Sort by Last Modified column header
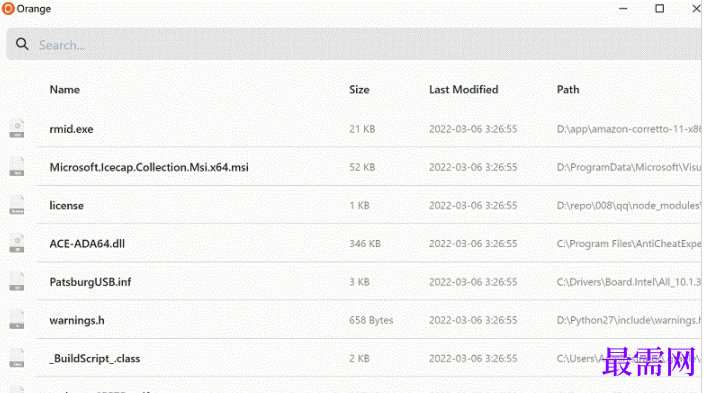Screen dimensions: 714x393 click(x=464, y=90)
